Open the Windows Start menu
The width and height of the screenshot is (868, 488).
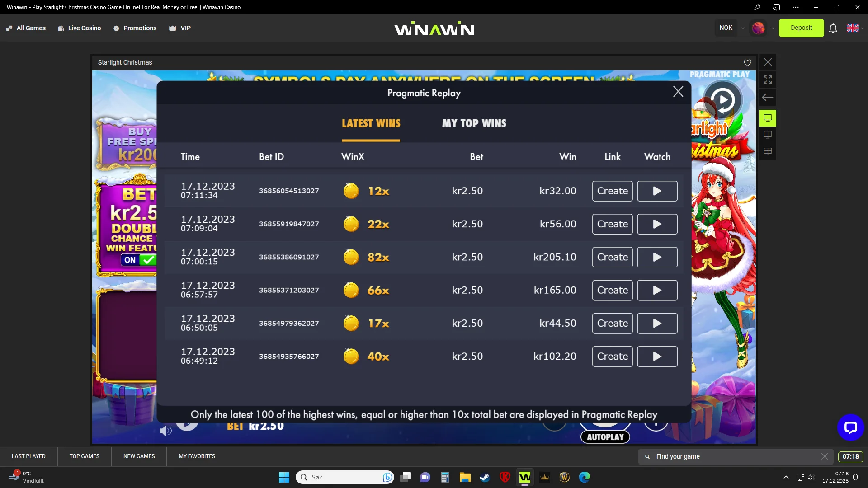284,477
